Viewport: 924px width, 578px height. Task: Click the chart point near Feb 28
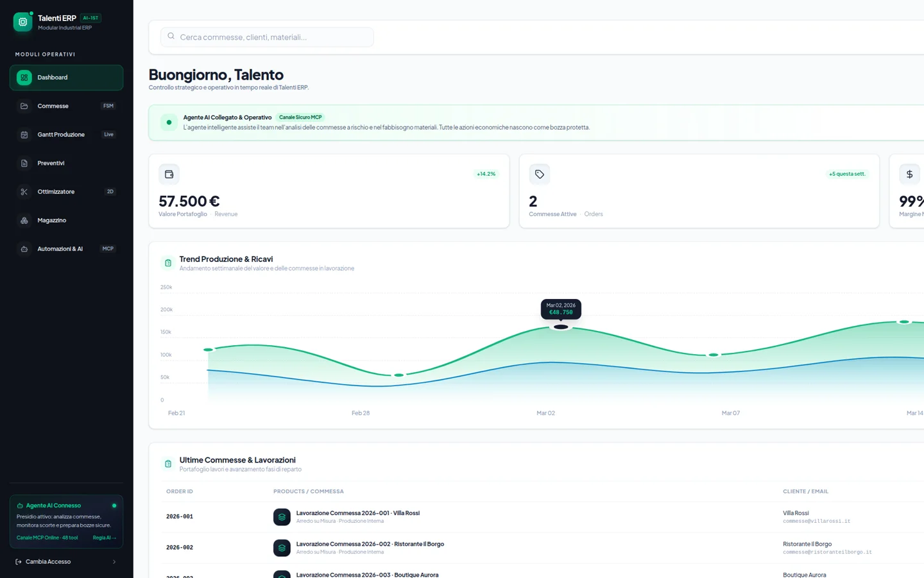[398, 375]
